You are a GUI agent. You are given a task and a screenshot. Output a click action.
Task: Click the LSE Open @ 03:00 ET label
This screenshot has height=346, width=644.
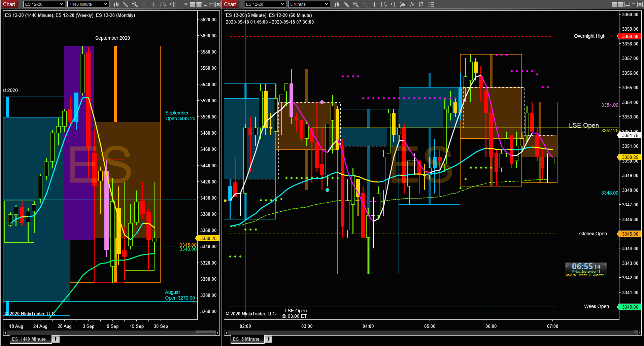(294, 313)
